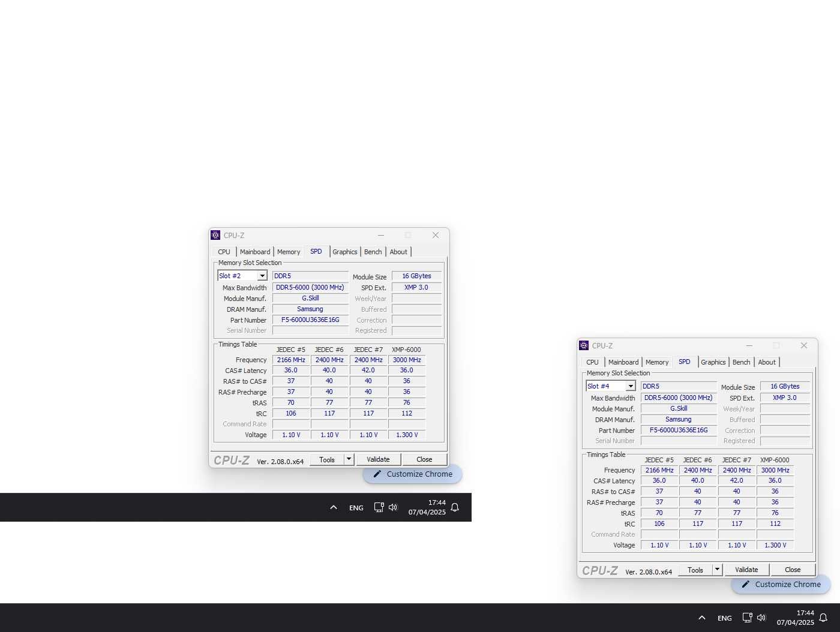Click the volume icon on taskbar below Slot #4 window
The height and width of the screenshot is (632, 840).
pos(761,618)
